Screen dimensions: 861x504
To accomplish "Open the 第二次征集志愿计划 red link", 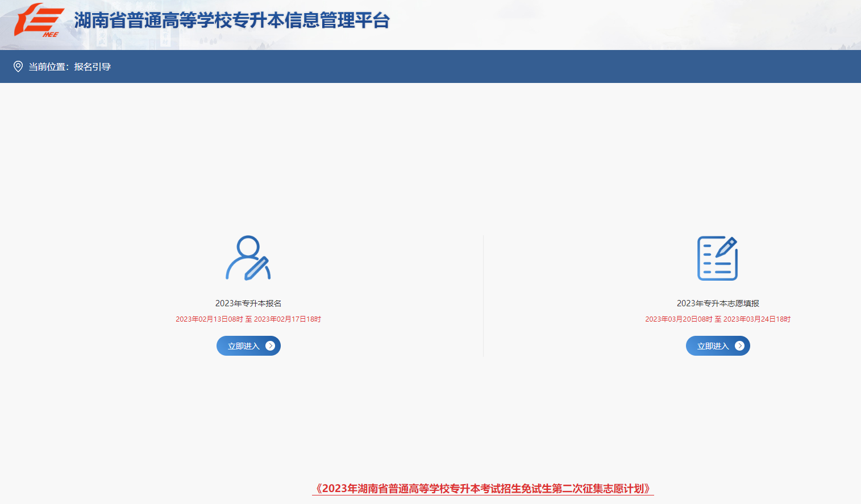I will pos(483,489).
